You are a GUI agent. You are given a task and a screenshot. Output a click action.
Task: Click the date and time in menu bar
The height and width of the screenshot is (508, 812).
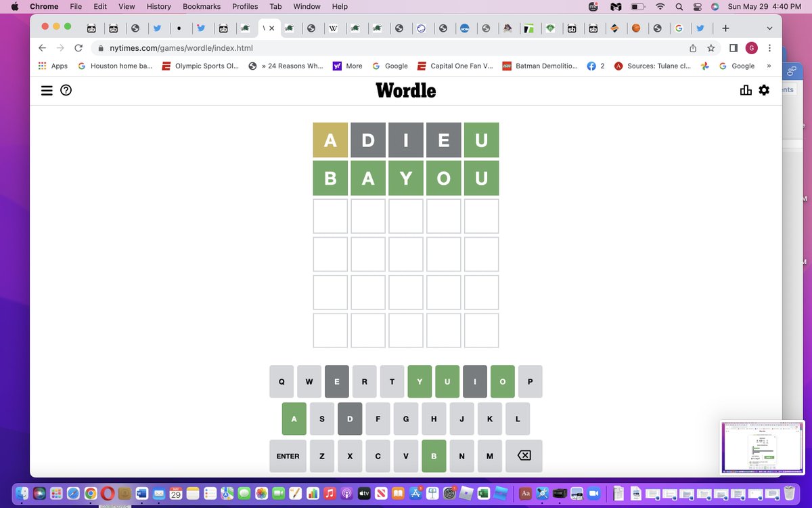pyautogui.click(x=764, y=7)
